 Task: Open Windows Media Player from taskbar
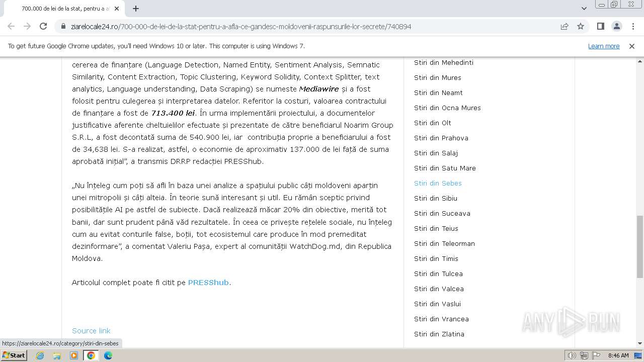(x=74, y=355)
